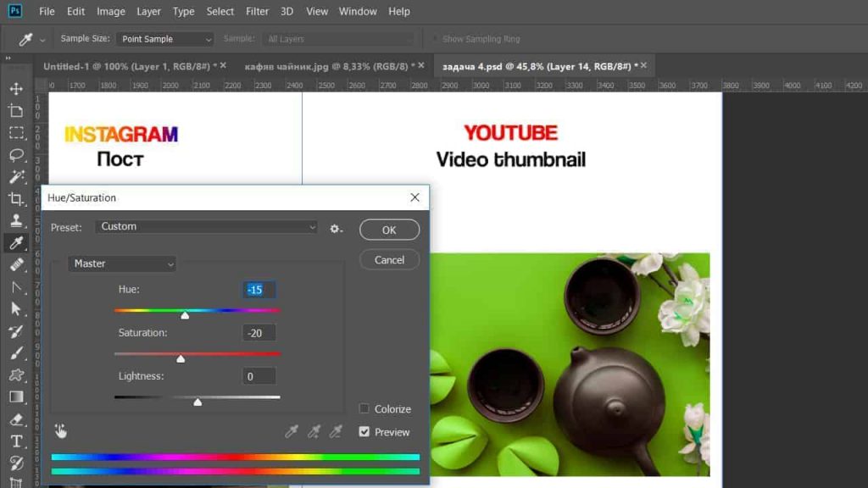Click the Lightness value field showing 0
Image resolution: width=868 pixels, height=488 pixels.
(259, 376)
